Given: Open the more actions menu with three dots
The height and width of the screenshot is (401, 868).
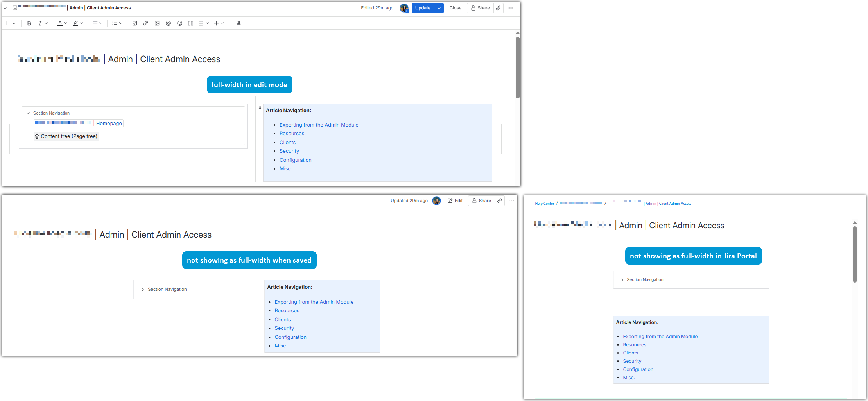Looking at the screenshot, I should tap(510, 8).
